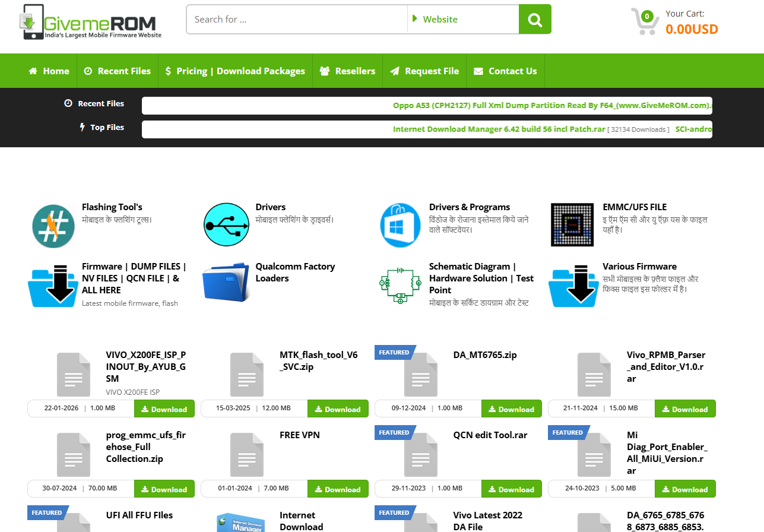Open the Firmware DUMP FILES folder icon
The width and height of the screenshot is (764, 532).
53,286
